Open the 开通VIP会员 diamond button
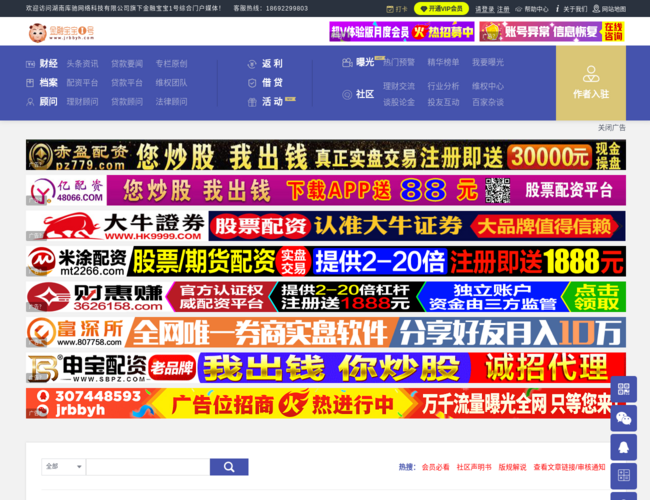The image size is (650, 500). [x=441, y=9]
